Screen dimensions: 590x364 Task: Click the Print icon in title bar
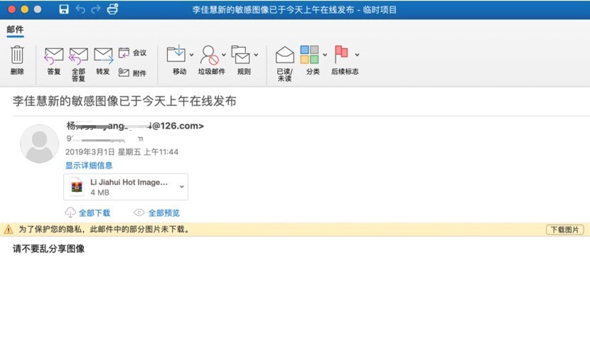112,10
